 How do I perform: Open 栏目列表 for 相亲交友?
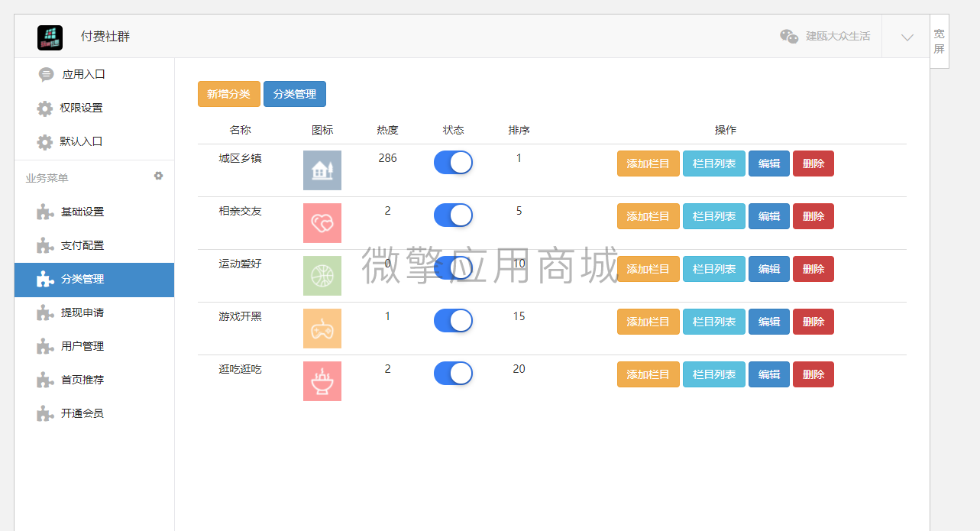click(714, 216)
